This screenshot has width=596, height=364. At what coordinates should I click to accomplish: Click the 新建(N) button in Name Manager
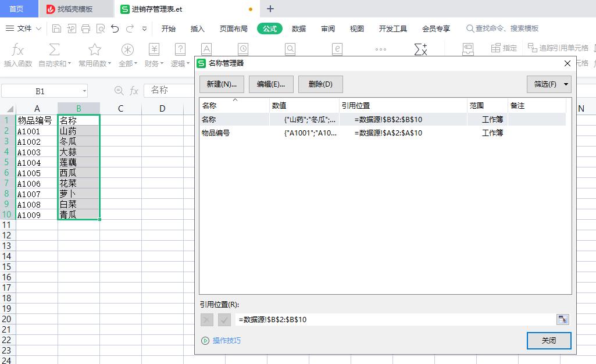220,84
